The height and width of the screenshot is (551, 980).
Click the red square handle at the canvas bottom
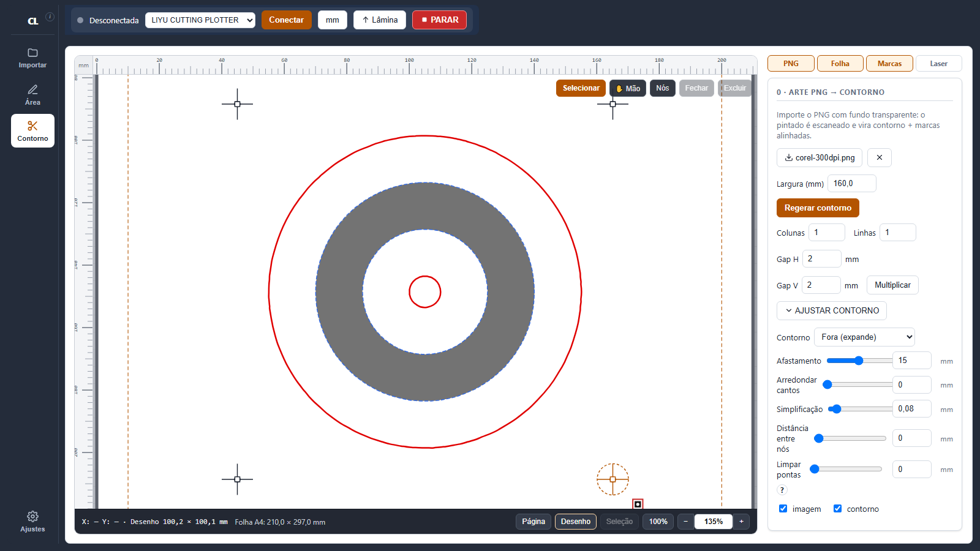coord(638,504)
